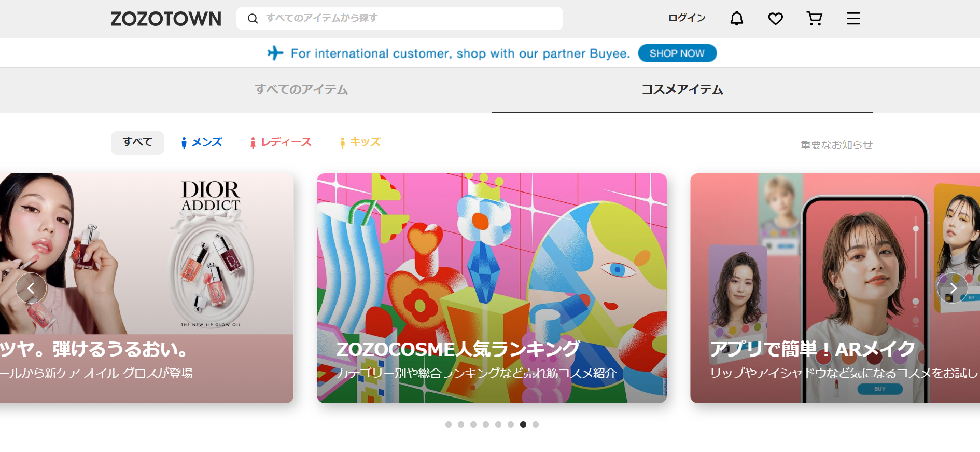Open the shopping cart icon

click(x=814, y=19)
